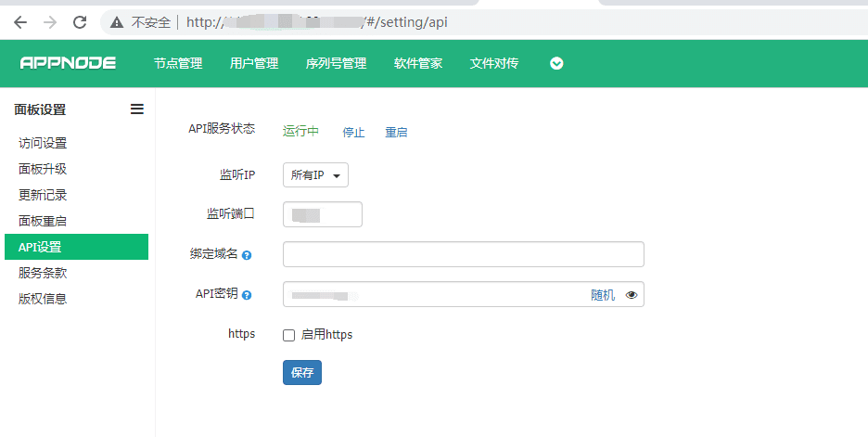Select 面板升级 in the sidebar
This screenshot has height=437, width=868.
click(x=43, y=169)
